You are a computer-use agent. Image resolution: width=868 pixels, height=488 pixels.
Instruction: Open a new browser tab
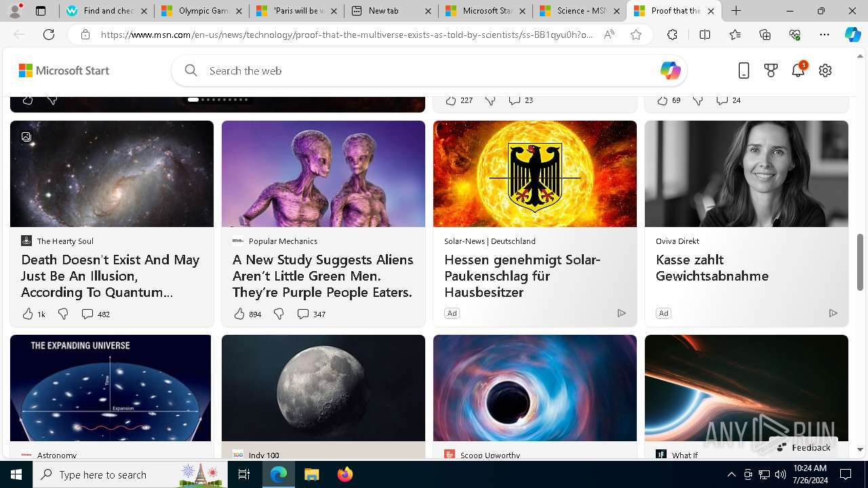(x=736, y=11)
